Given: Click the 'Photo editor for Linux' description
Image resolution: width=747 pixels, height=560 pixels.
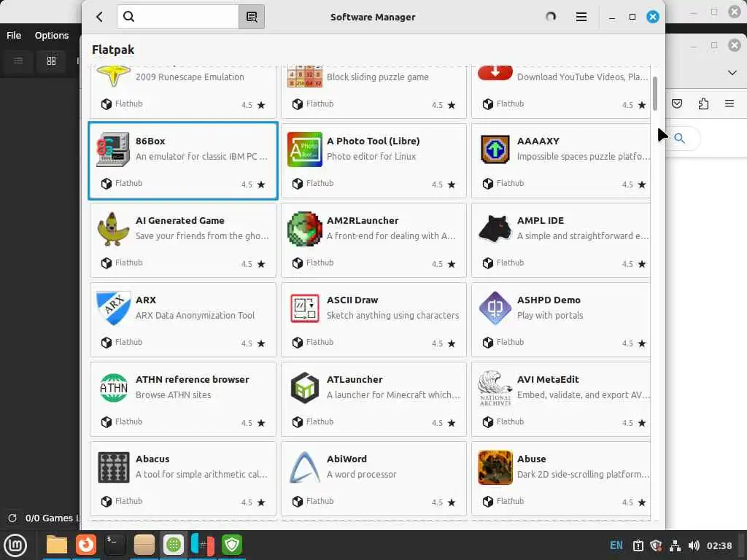Looking at the screenshot, I should pyautogui.click(x=371, y=156).
